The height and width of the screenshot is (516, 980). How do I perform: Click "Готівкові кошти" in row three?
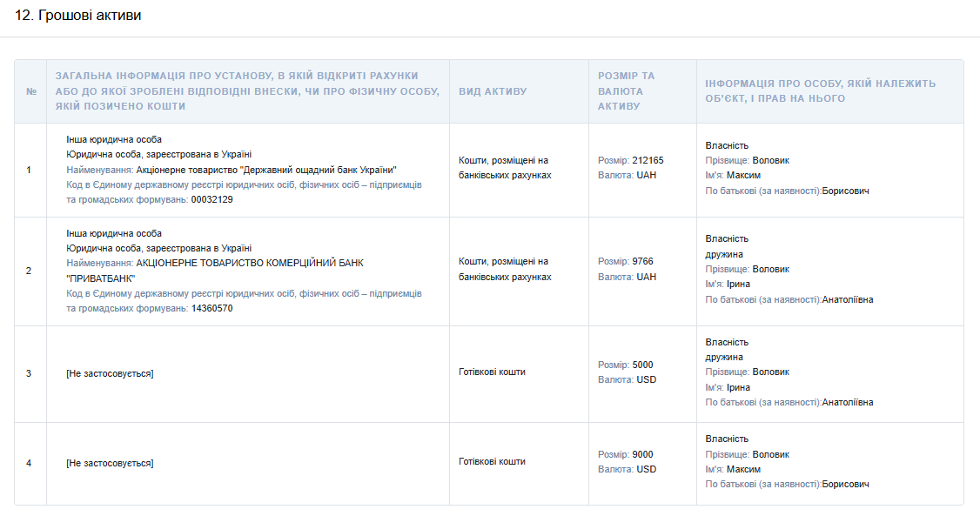[x=492, y=372]
